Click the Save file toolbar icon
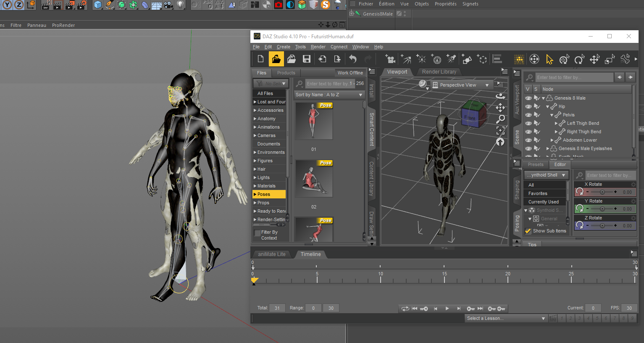The width and height of the screenshot is (644, 343). pos(307,59)
